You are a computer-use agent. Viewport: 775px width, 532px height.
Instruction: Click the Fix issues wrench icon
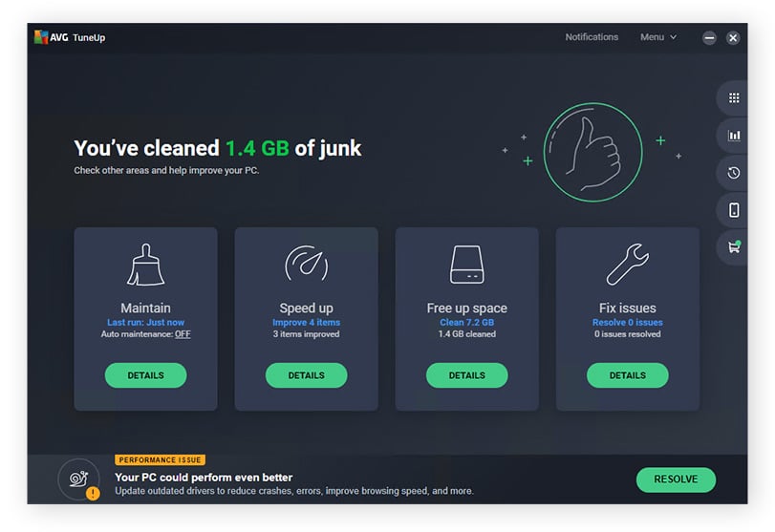coord(627,265)
